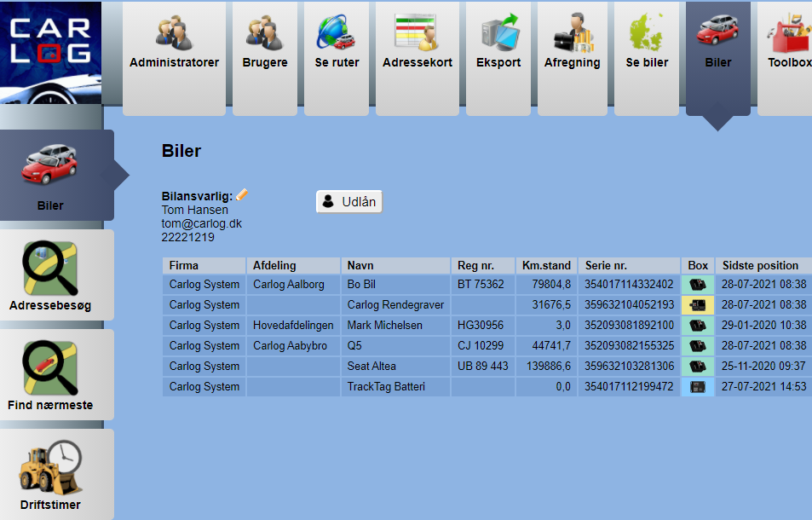Edit Bilansvarlig with the pencil icon
This screenshot has height=520, width=812.
242,194
